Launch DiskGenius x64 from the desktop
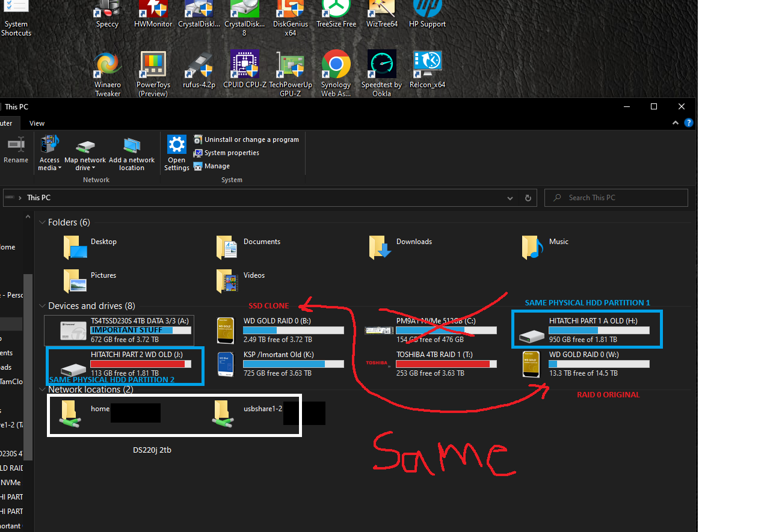Viewport: 770px width, 532px height. (x=291, y=18)
